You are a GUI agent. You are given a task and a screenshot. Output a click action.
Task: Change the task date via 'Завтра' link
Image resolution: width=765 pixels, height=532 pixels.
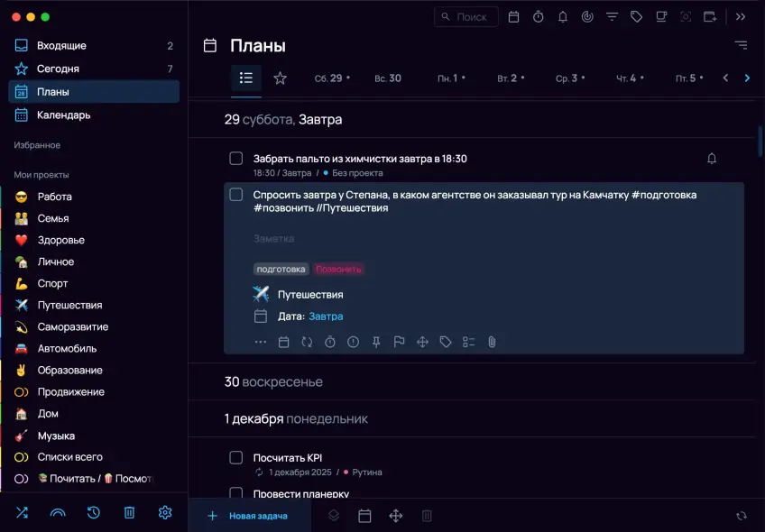326,316
